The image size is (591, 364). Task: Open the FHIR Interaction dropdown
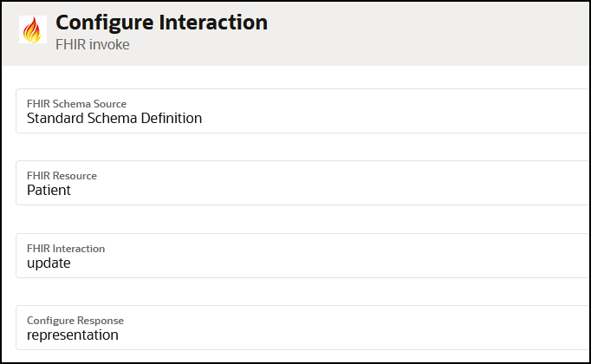point(303,256)
